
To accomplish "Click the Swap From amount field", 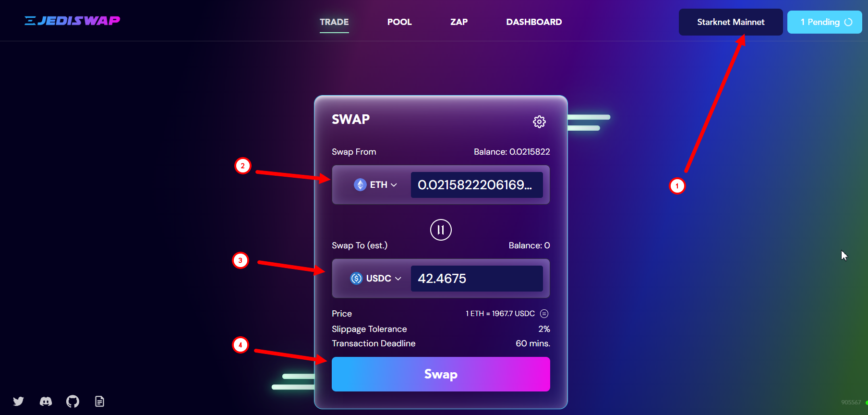I will [x=477, y=185].
